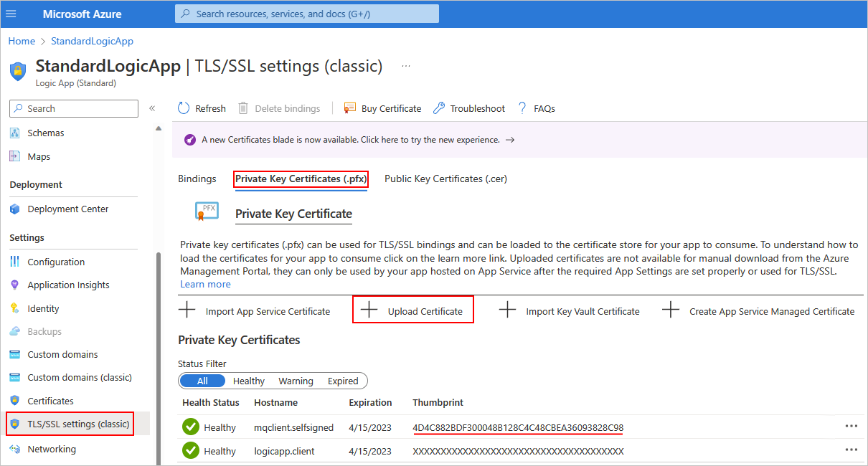Click the healthy checkmark icon for mqclient.selfsigned
868x466 pixels.
190,427
